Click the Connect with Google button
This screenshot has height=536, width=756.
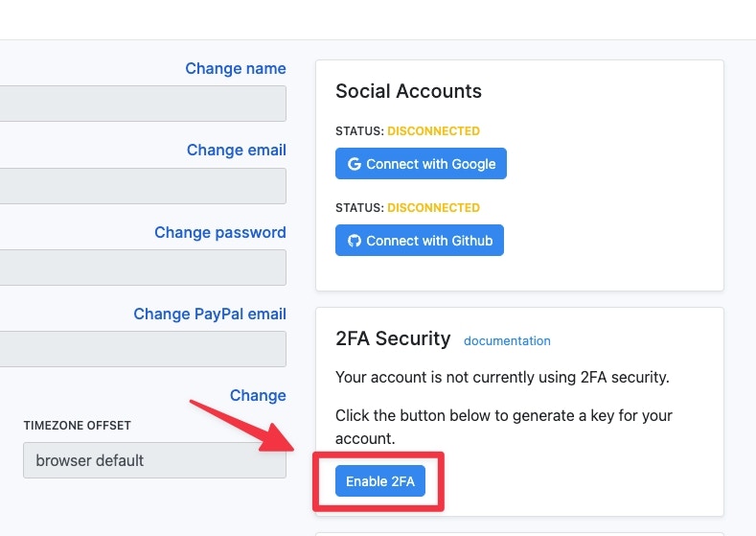pos(421,164)
